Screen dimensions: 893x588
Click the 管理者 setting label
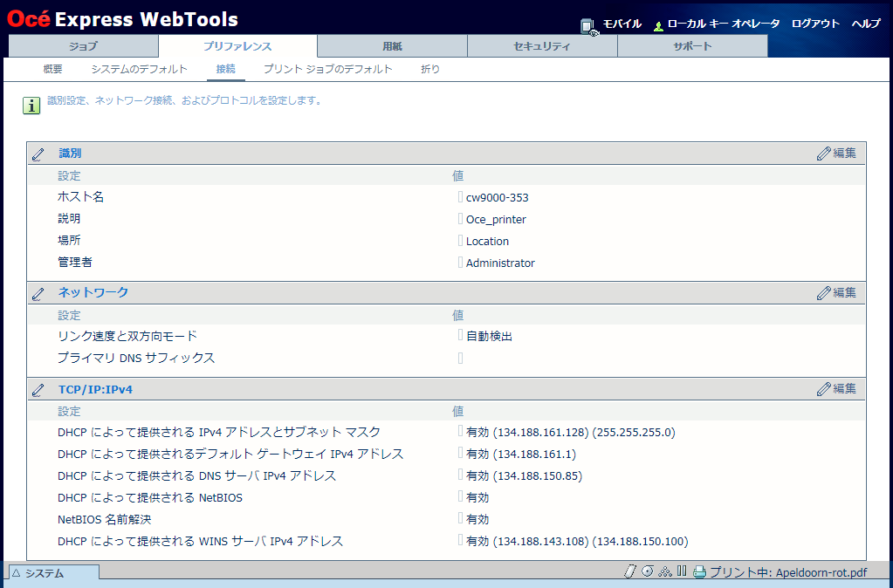click(x=74, y=263)
